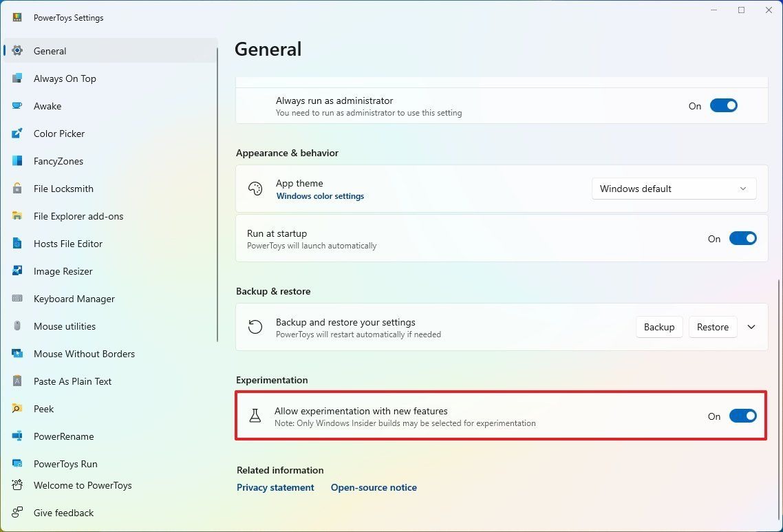Click the sidebar vertical scrollbar
The image size is (783, 532).
pos(217,195)
